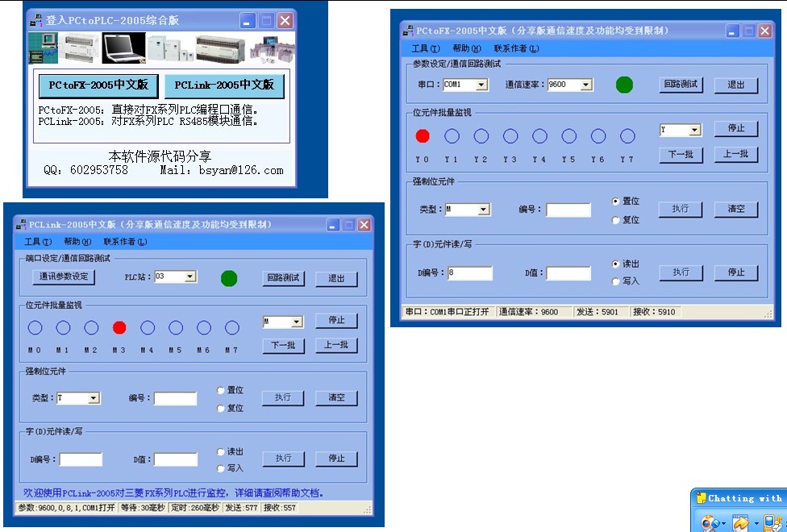Select 置位 radio in PCtoFX window

(x=616, y=202)
